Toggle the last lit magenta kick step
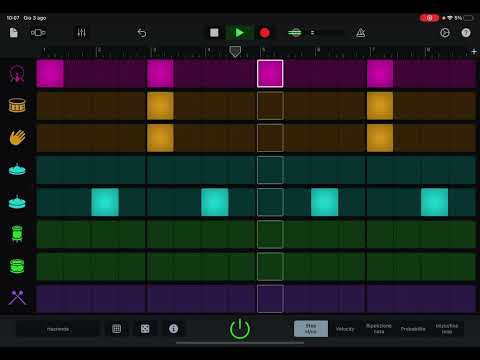480x360 pixels. (x=380, y=74)
